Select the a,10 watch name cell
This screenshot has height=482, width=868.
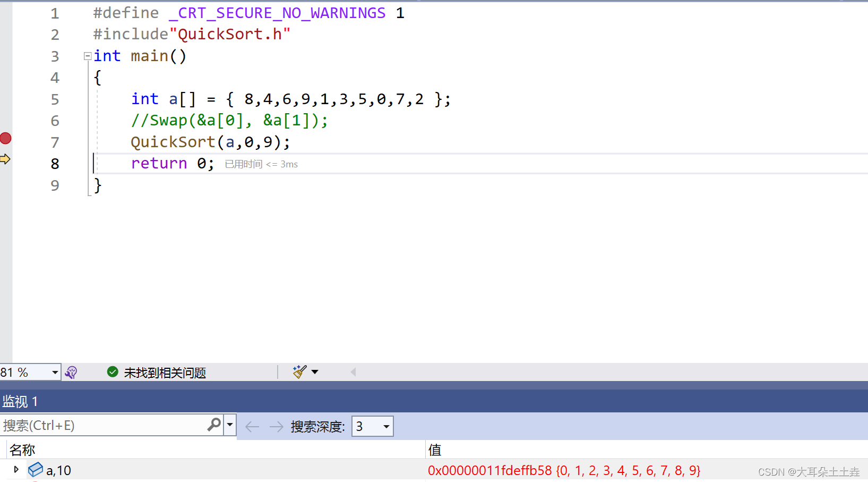pos(58,470)
